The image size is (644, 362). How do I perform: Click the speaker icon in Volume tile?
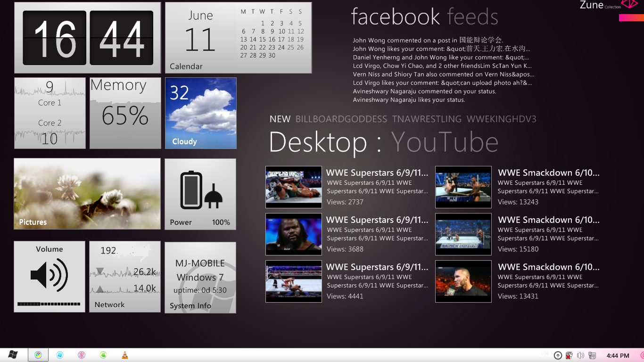click(49, 275)
